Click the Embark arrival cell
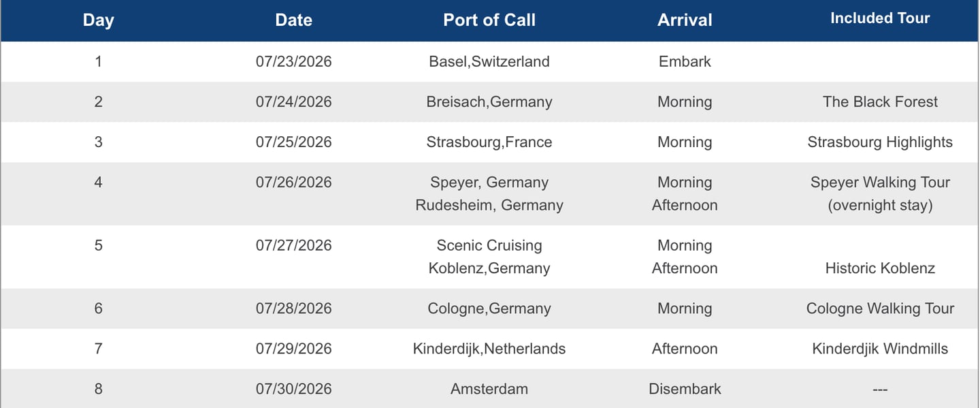The width and height of the screenshot is (980, 408). coord(685,61)
